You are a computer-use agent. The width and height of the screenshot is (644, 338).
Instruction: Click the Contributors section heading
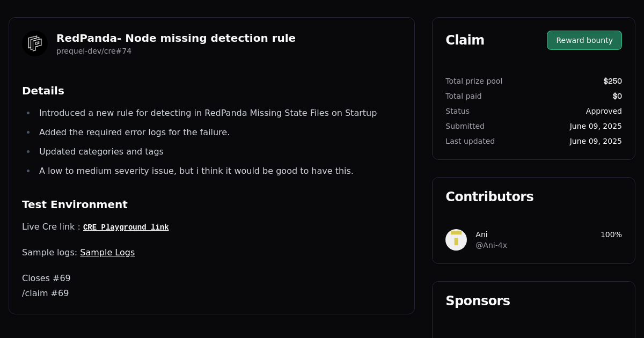[x=489, y=196]
